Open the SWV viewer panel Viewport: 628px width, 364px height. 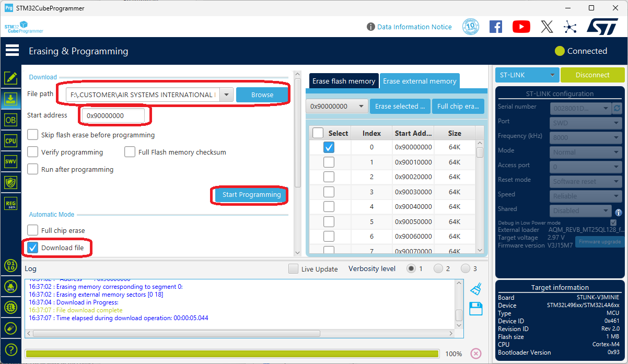point(11,161)
